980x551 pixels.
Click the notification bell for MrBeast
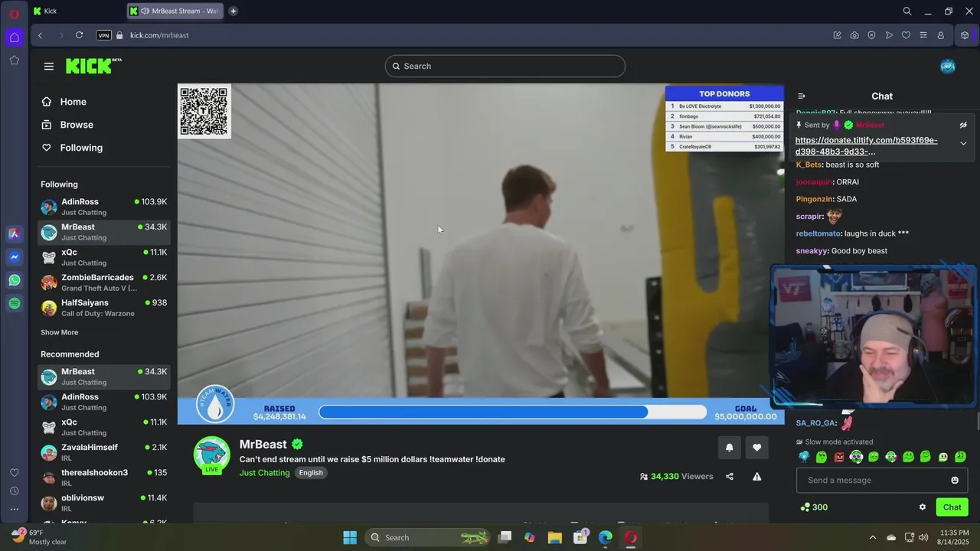pyautogui.click(x=729, y=448)
